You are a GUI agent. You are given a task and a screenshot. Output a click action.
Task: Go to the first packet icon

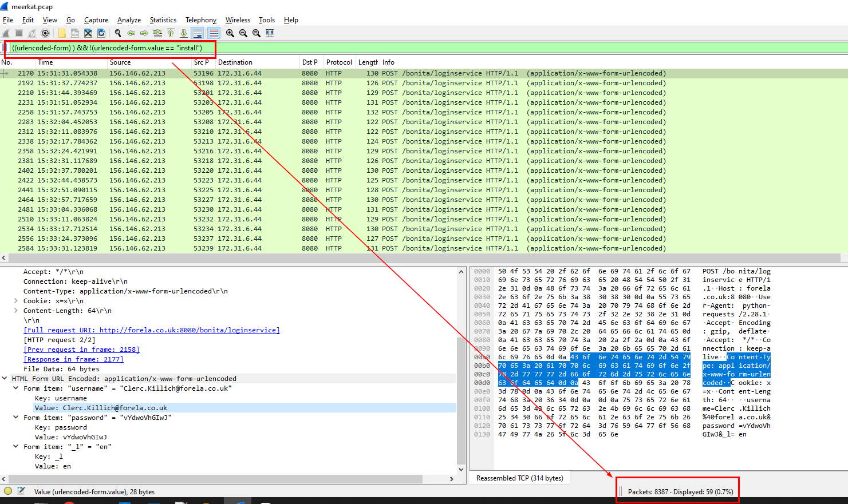(171, 33)
